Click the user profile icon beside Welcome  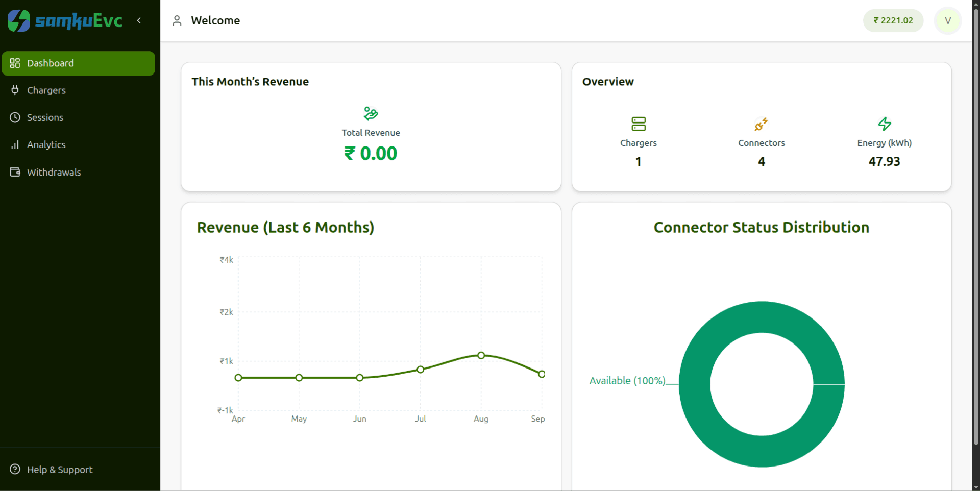[177, 20]
